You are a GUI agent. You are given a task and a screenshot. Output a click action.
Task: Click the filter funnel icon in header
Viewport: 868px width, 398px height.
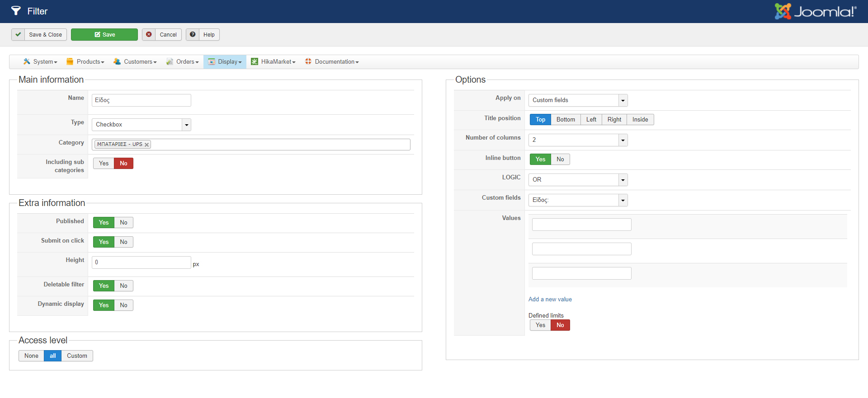click(16, 11)
